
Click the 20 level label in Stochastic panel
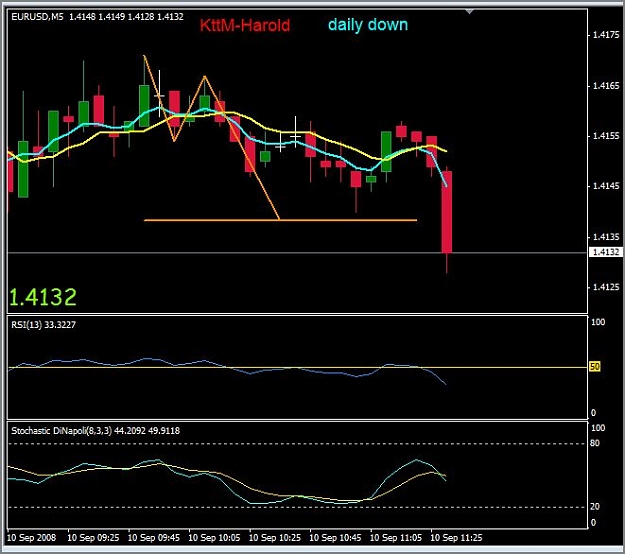[594, 507]
